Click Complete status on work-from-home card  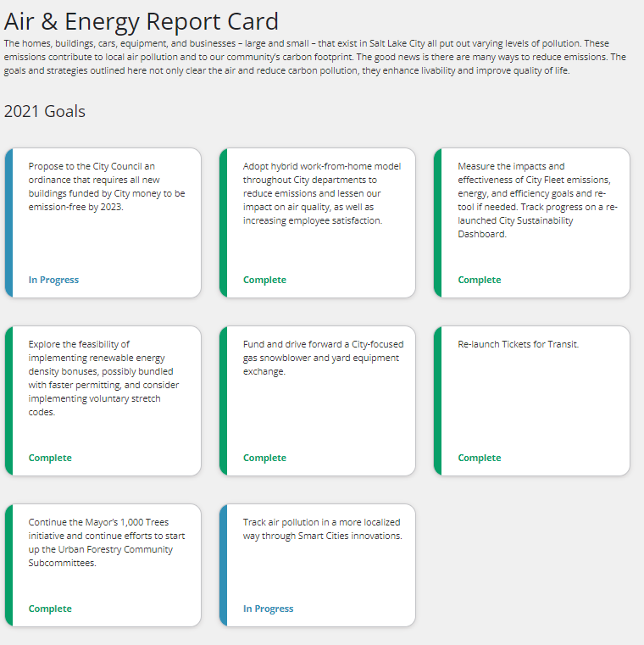pos(264,280)
